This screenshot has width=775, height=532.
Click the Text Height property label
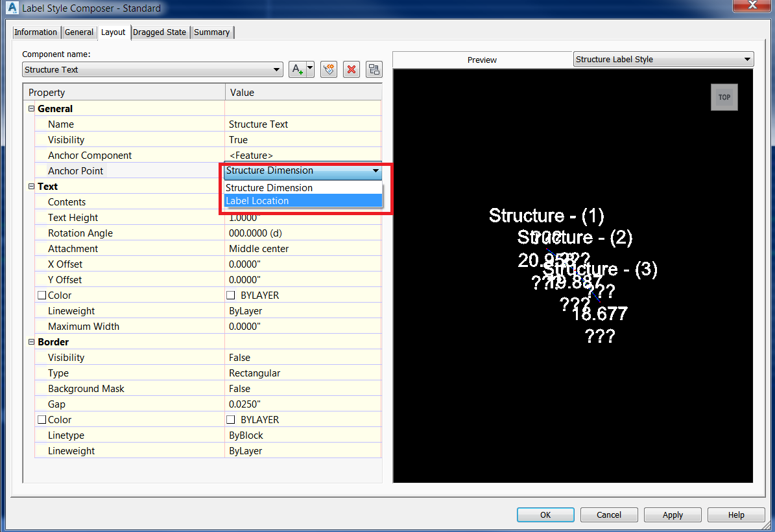tap(73, 218)
